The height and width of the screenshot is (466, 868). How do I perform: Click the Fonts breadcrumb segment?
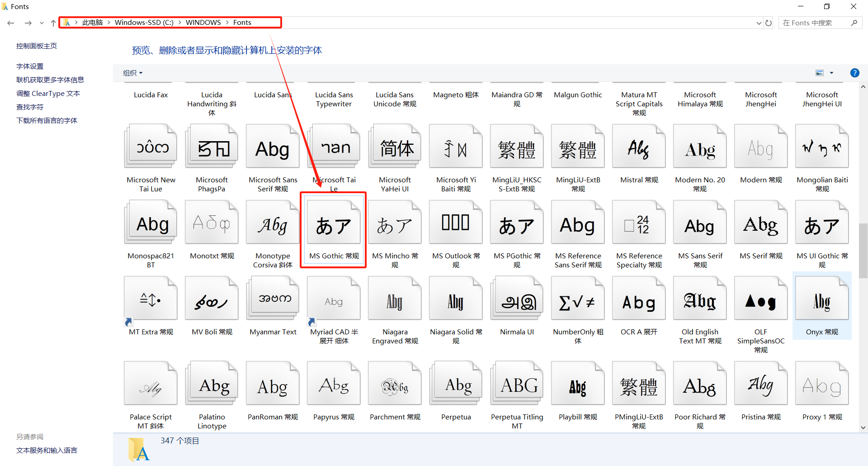[242, 23]
